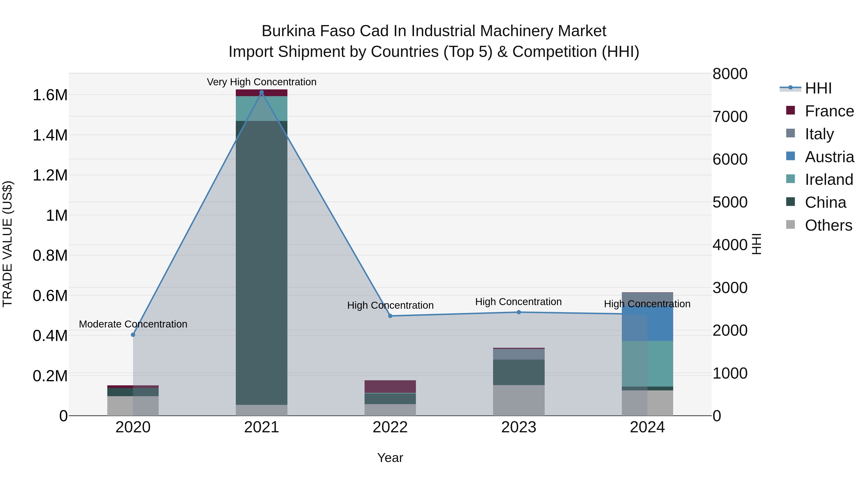
Task: Toggle the HHI legend entry
Action: coord(806,88)
